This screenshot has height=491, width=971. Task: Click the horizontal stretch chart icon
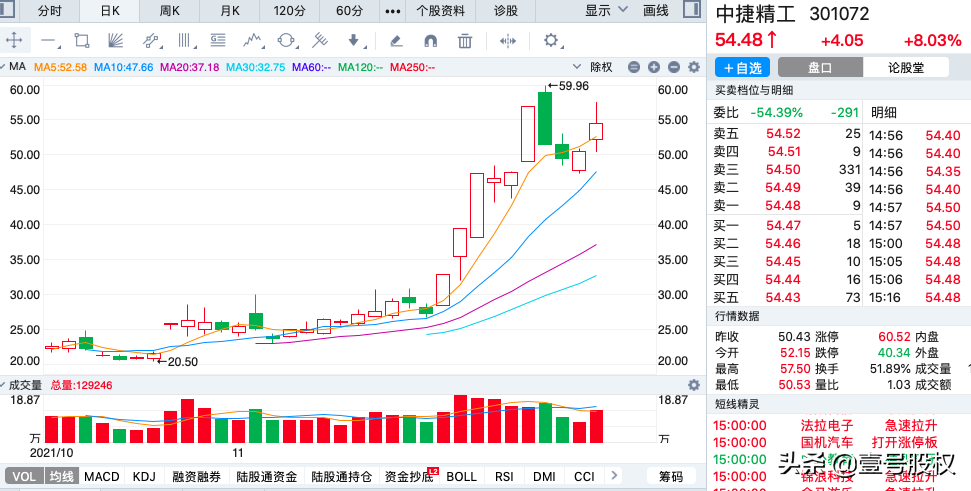[x=508, y=41]
